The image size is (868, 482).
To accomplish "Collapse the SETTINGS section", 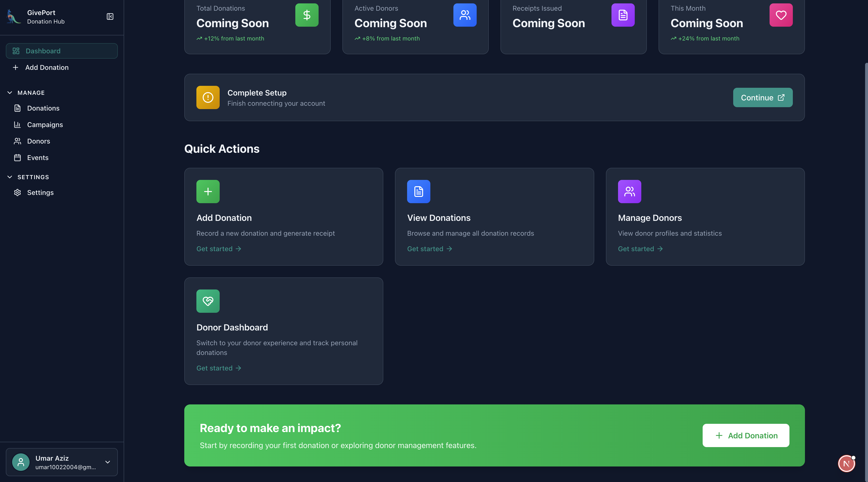I will click(9, 177).
